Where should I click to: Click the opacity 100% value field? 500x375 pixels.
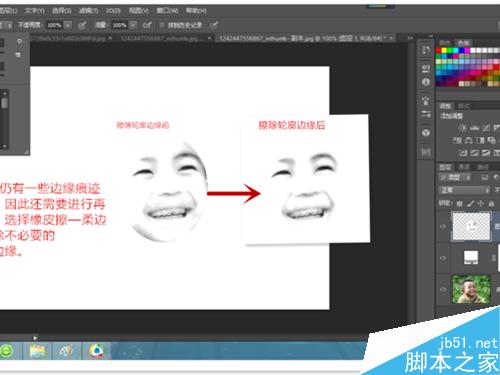(x=54, y=25)
